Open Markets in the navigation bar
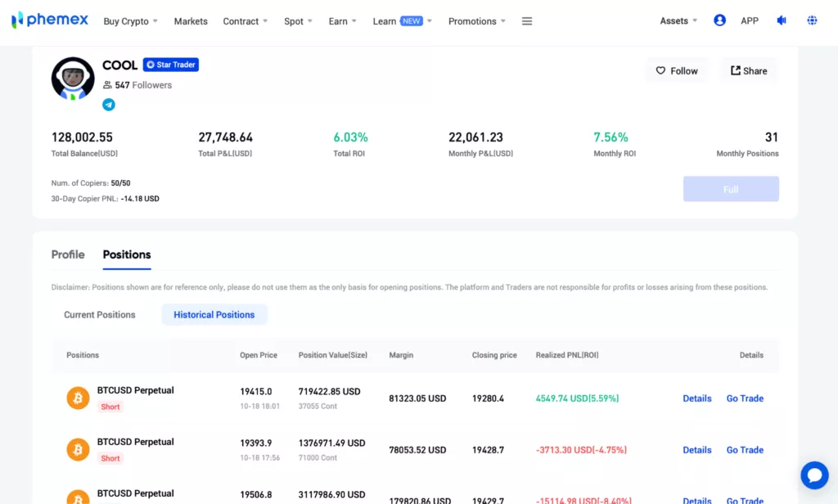838x504 pixels. pos(191,21)
